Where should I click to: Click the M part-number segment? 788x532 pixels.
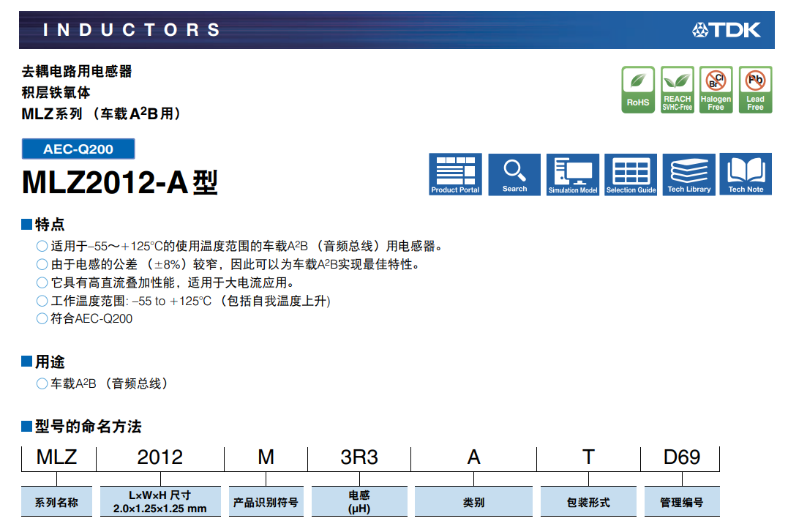pyautogui.click(x=266, y=457)
